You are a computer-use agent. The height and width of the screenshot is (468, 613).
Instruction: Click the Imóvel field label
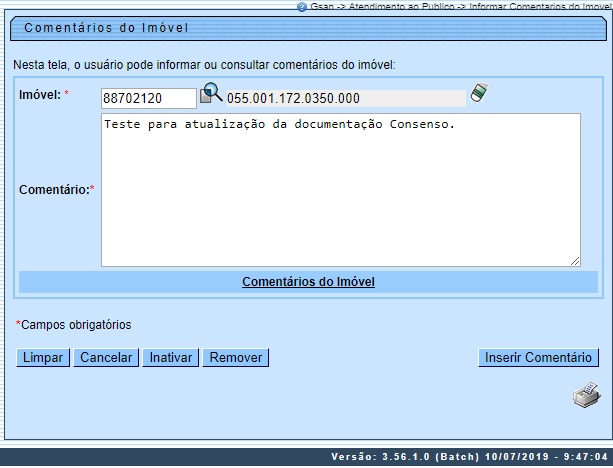click(x=39, y=94)
